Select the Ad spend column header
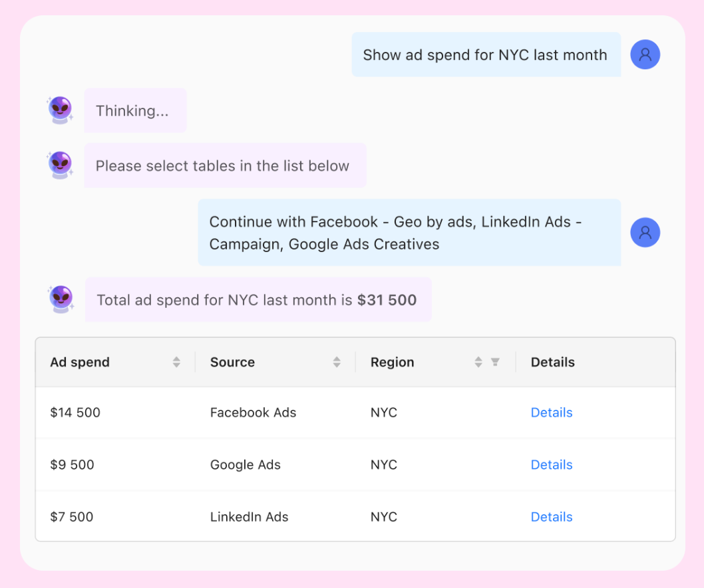Image resolution: width=704 pixels, height=588 pixels. pyautogui.click(x=80, y=362)
